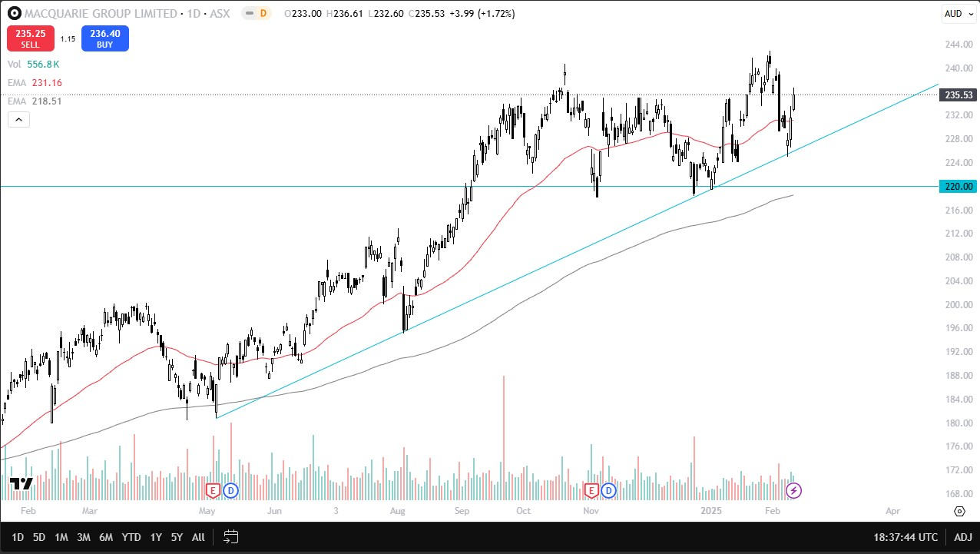Screen dimensions: 980x554
Task: Click the +3.99 (+1.72%) change value
Action: (483, 14)
